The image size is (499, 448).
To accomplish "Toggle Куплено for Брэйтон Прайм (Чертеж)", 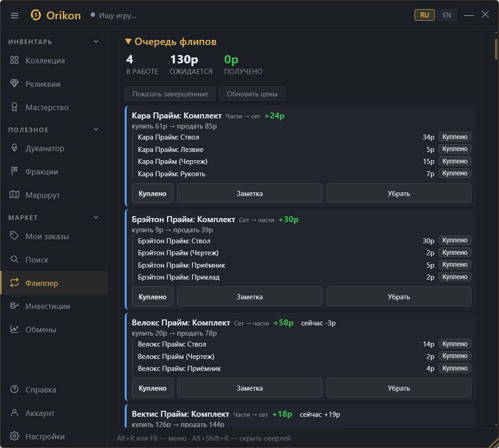I will (455, 252).
